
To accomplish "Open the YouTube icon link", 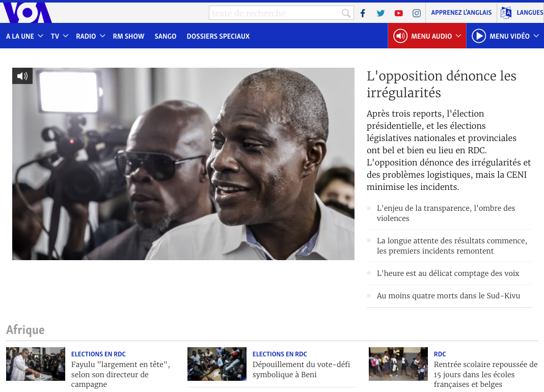I will (x=398, y=13).
